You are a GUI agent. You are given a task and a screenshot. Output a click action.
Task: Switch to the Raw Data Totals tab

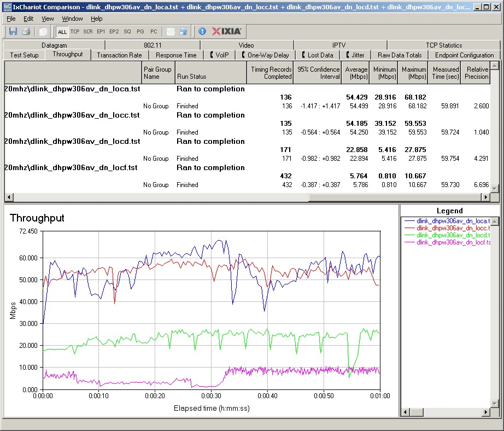tap(400, 55)
